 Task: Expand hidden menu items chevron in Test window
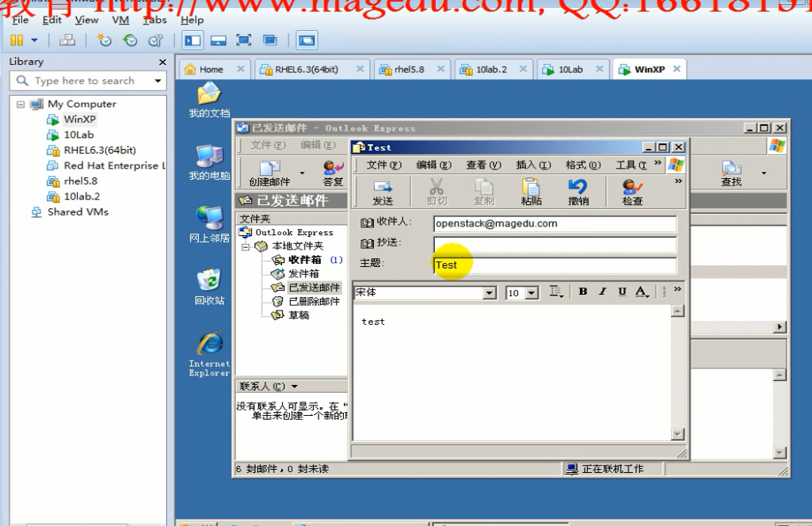(x=658, y=163)
